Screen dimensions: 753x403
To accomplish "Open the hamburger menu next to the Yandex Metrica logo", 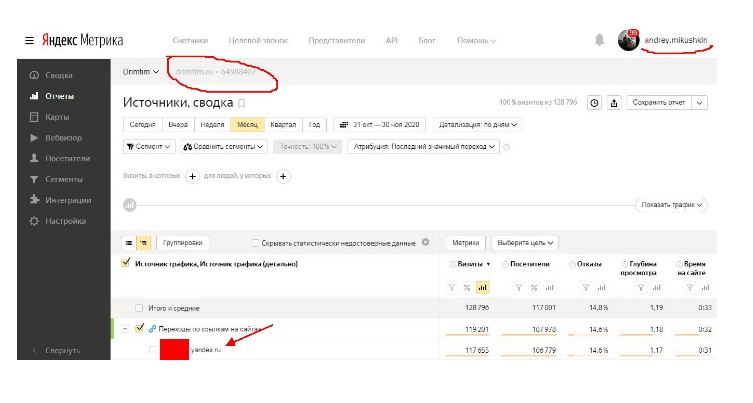I will [29, 41].
